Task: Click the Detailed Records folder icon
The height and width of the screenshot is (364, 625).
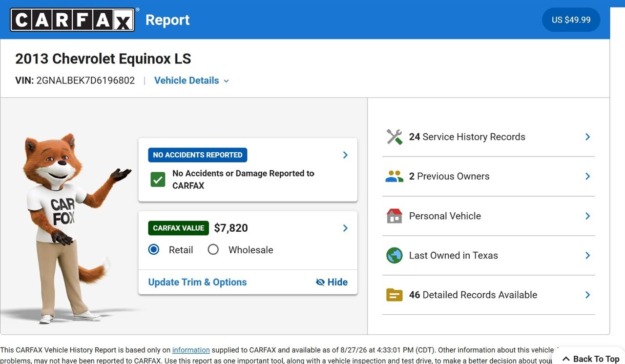Action: point(394,295)
